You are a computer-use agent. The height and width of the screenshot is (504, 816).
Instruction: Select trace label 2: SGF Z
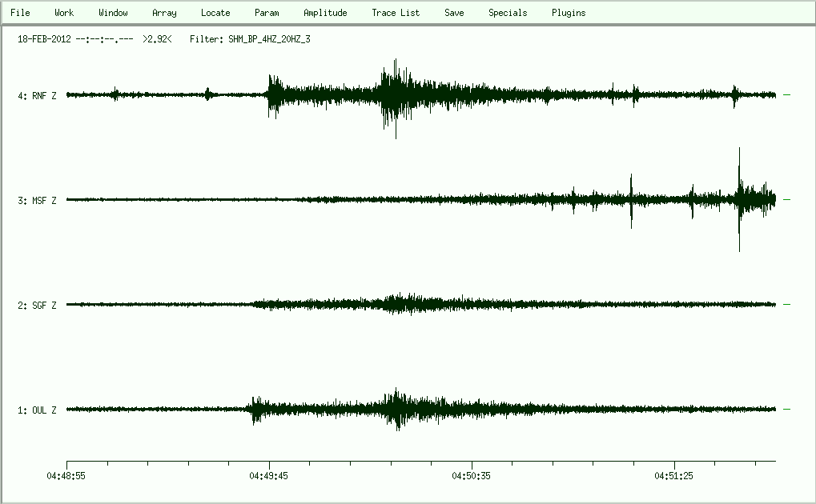[37, 306]
